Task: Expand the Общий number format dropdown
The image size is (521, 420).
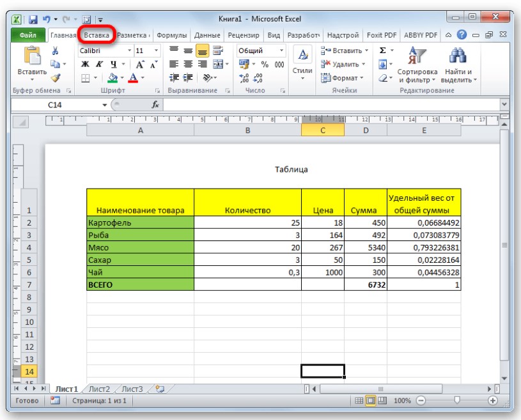Action: [x=282, y=51]
